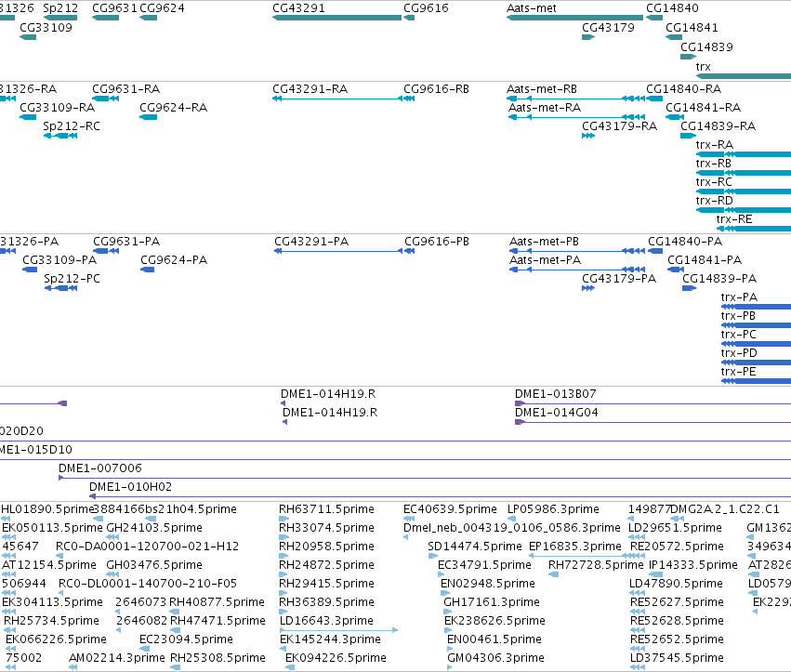Image resolution: width=791 pixels, height=672 pixels.
Task: Select the CG9631-PA protein label
Action: pos(126,242)
